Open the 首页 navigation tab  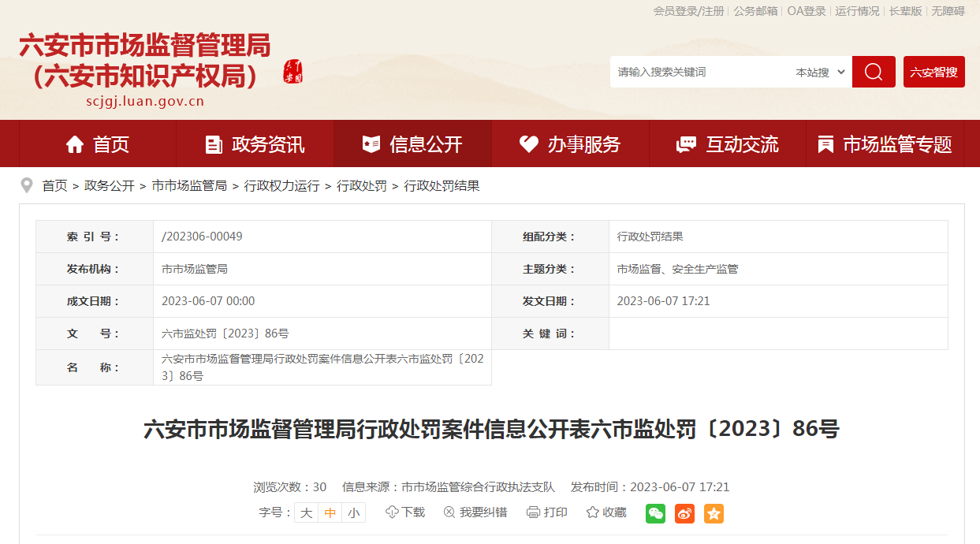point(98,144)
